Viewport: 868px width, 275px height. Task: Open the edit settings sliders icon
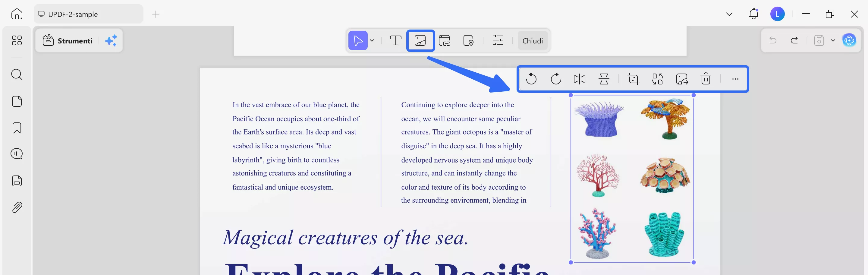point(498,41)
